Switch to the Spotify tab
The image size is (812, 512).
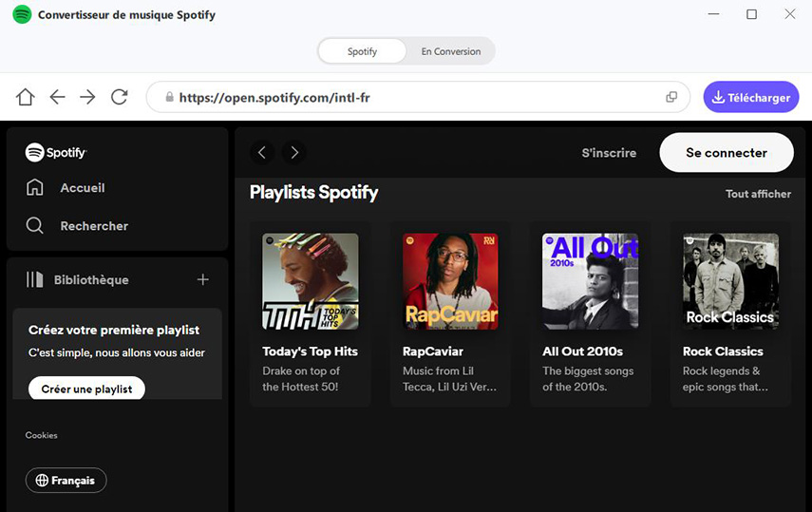[362, 51]
